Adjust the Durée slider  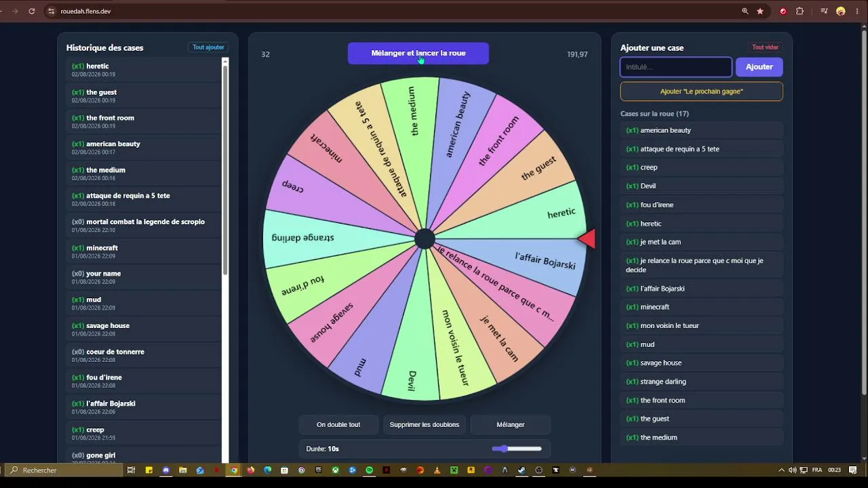(517, 449)
